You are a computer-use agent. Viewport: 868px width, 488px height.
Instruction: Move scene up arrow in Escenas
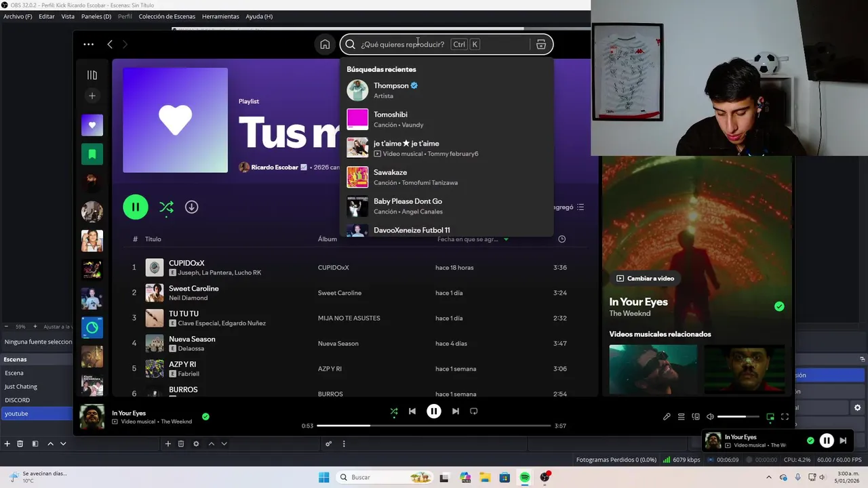click(x=50, y=444)
